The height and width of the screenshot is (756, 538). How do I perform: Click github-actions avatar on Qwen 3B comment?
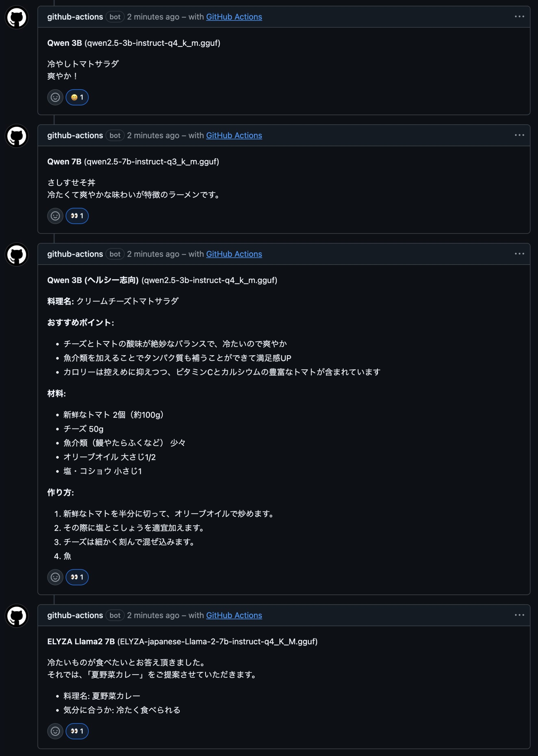tap(17, 17)
